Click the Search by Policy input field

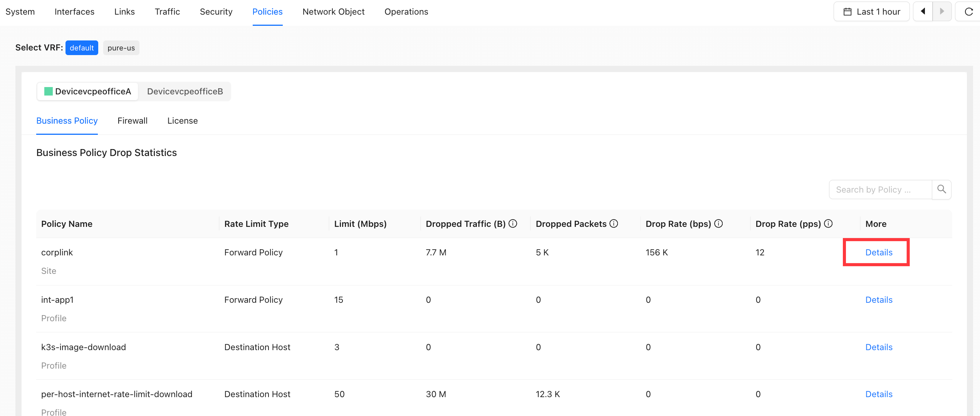(881, 190)
